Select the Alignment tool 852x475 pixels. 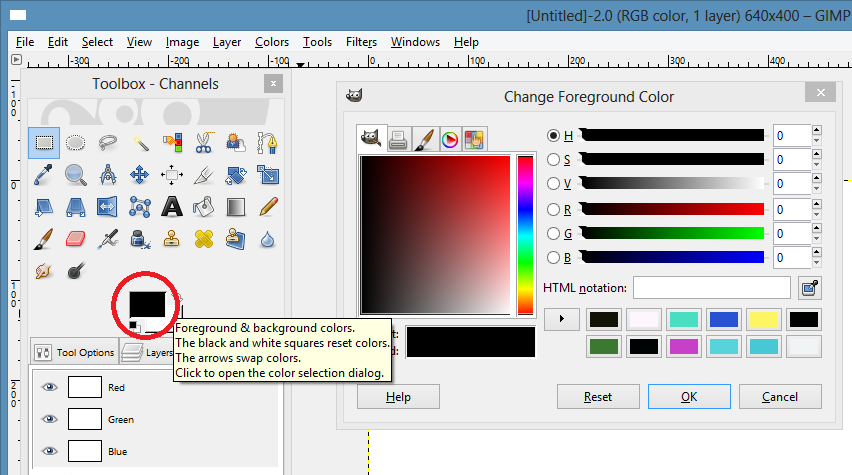[x=172, y=175]
